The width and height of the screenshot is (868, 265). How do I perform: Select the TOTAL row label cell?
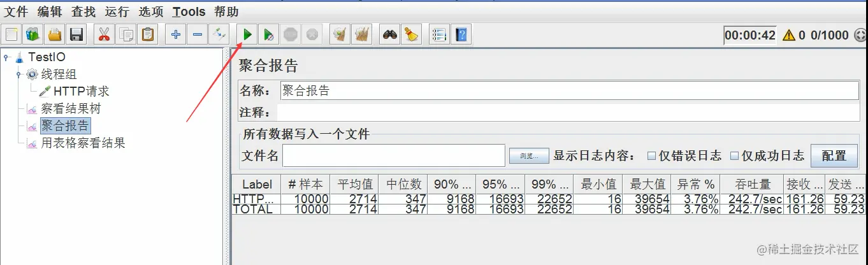point(257,210)
